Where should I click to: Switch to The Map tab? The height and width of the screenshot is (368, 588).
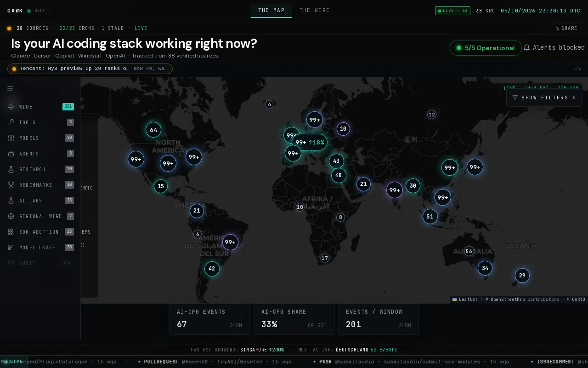(x=271, y=11)
